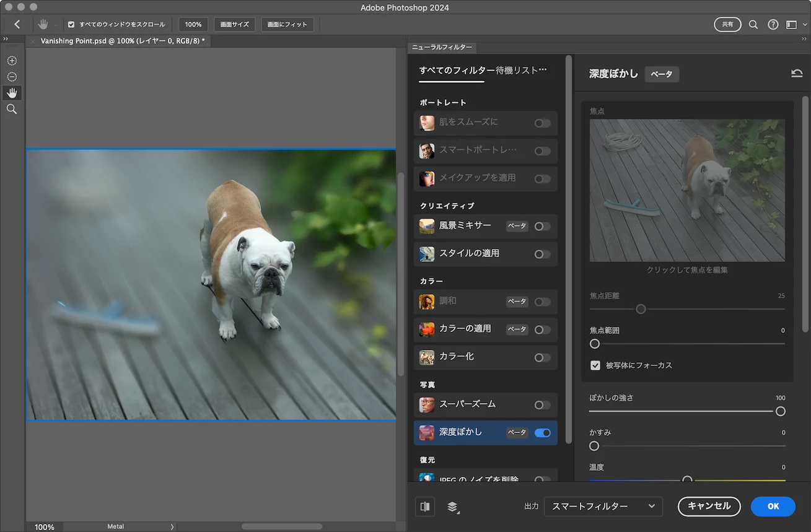The image size is (811, 532).
Task: Click the reset parameters arrow icon
Action: (797, 74)
